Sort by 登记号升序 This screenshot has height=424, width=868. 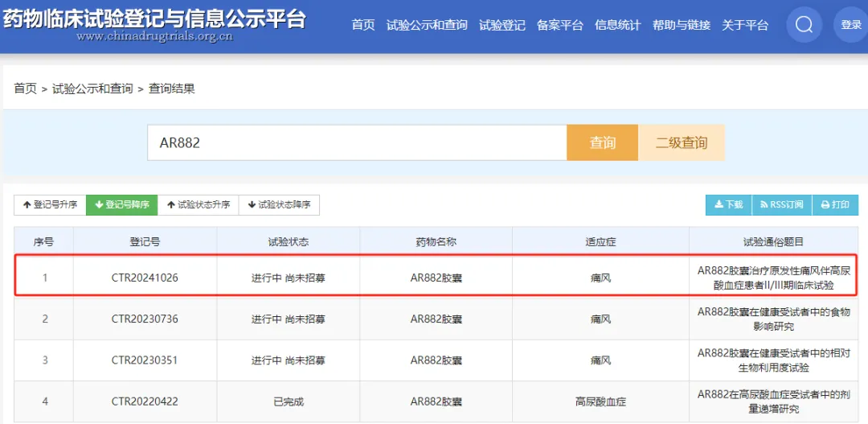click(x=50, y=205)
